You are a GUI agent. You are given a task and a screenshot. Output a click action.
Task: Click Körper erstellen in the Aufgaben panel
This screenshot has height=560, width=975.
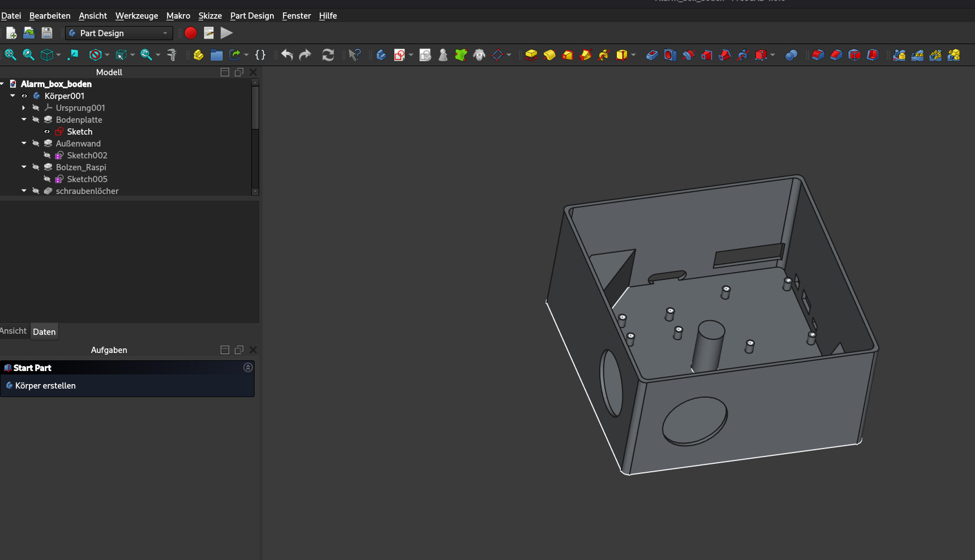(x=45, y=385)
